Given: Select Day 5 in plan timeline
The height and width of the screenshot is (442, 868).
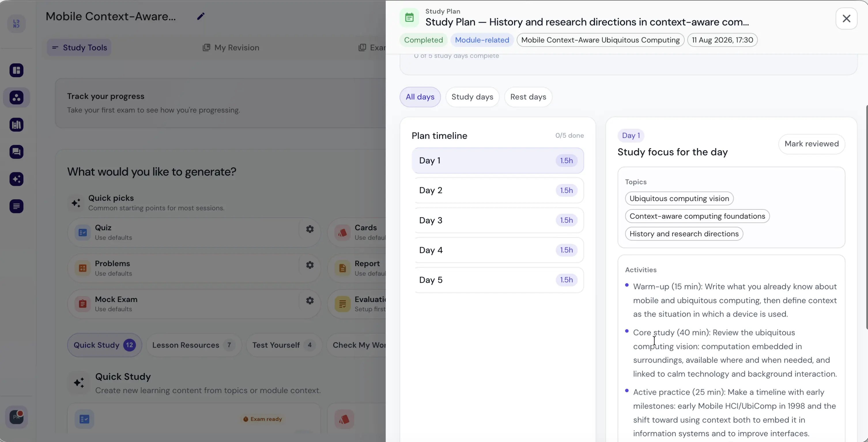Looking at the screenshot, I should pyautogui.click(x=498, y=280).
